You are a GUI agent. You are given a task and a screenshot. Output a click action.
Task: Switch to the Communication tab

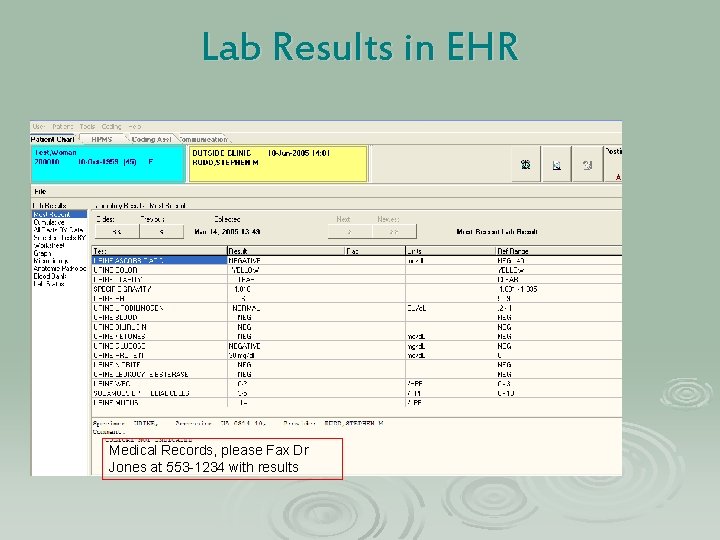203,139
